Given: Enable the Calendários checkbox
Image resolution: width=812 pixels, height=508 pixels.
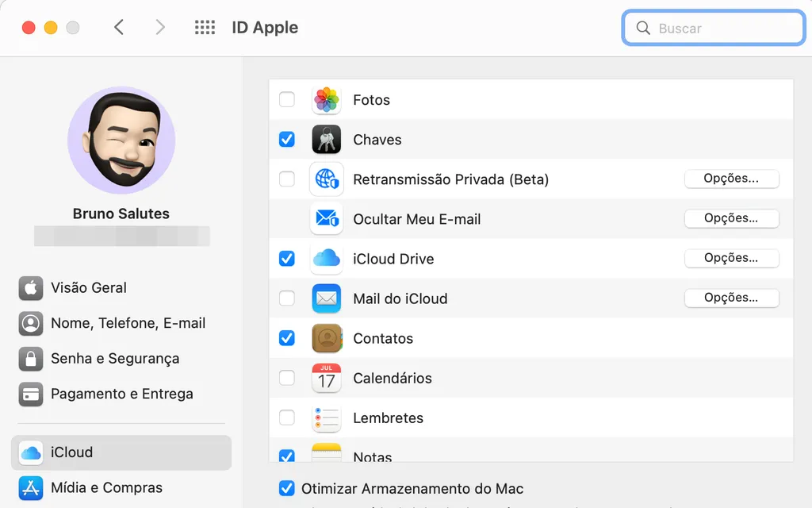Looking at the screenshot, I should 287,377.
